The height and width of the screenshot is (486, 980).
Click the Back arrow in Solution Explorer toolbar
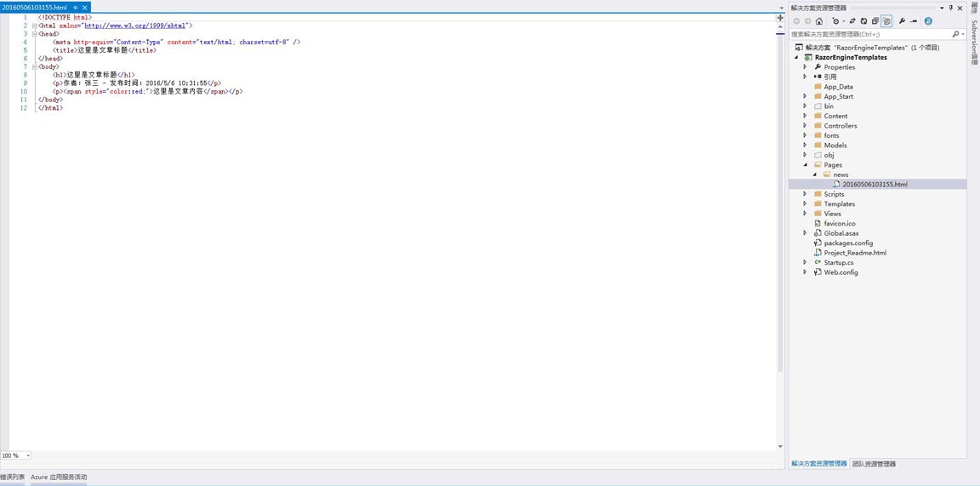(x=796, y=21)
